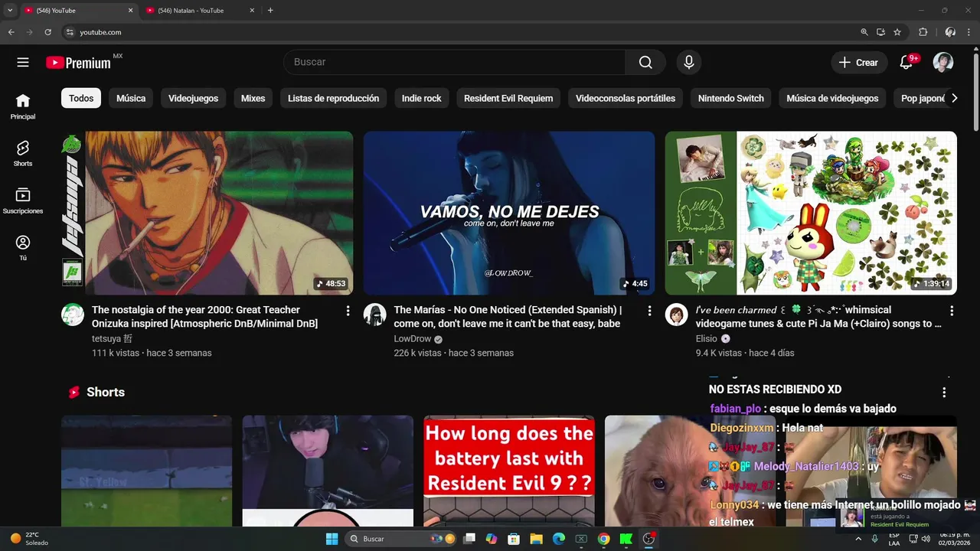Viewport: 980px width, 551px height.
Task: Open the Windows Start menu
Action: [x=332, y=539]
